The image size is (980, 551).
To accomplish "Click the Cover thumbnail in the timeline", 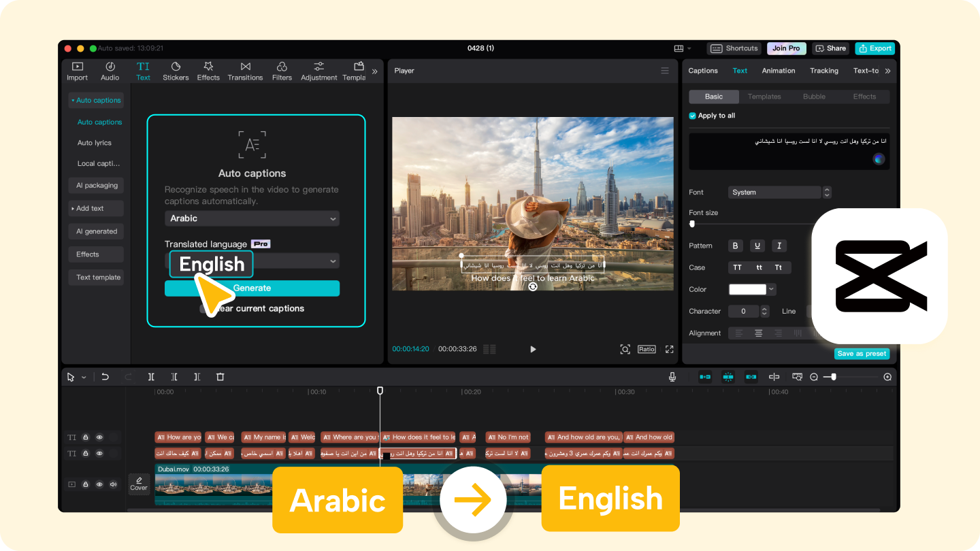I will point(139,484).
